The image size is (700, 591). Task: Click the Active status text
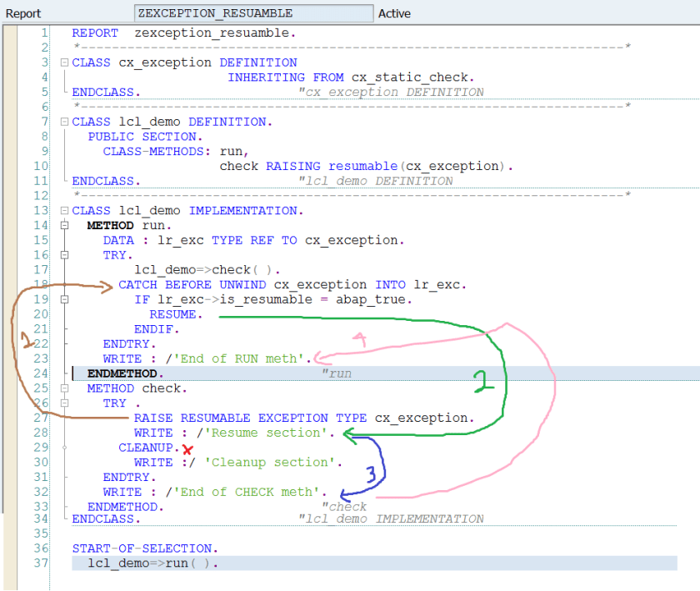[394, 13]
